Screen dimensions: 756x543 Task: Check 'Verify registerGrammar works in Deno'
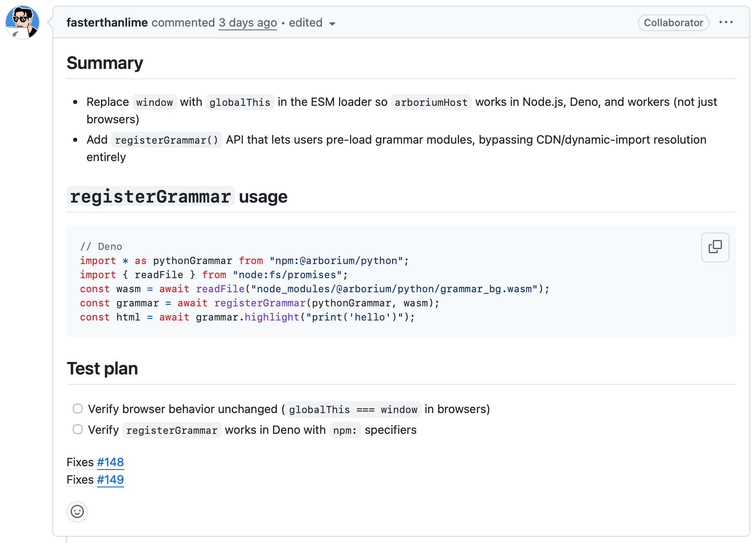78,429
